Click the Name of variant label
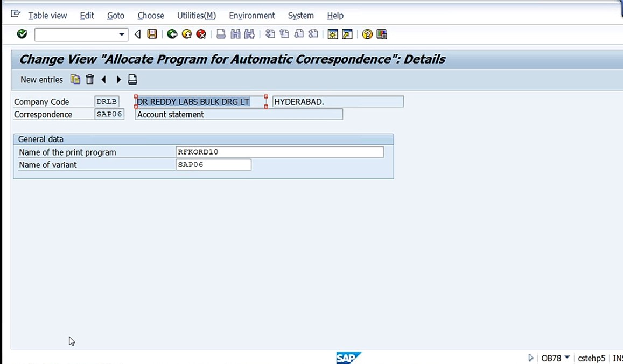 [48, 165]
